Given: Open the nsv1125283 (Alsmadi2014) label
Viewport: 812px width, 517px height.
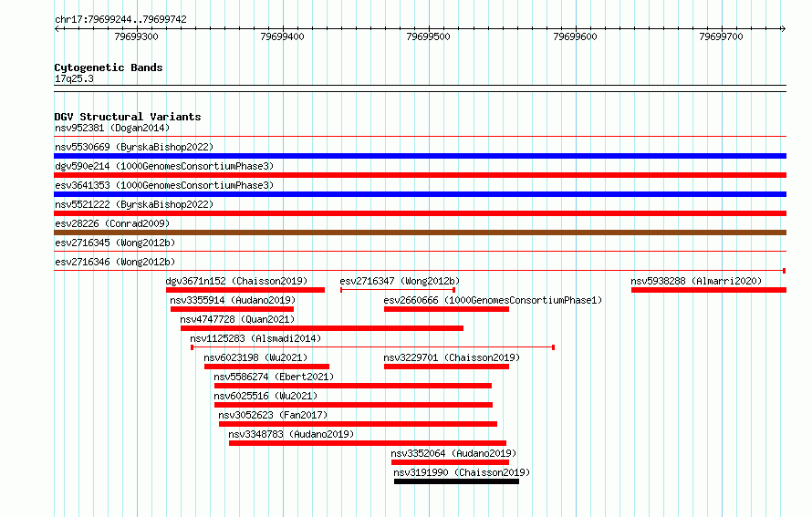Looking at the screenshot, I should pyautogui.click(x=255, y=338).
